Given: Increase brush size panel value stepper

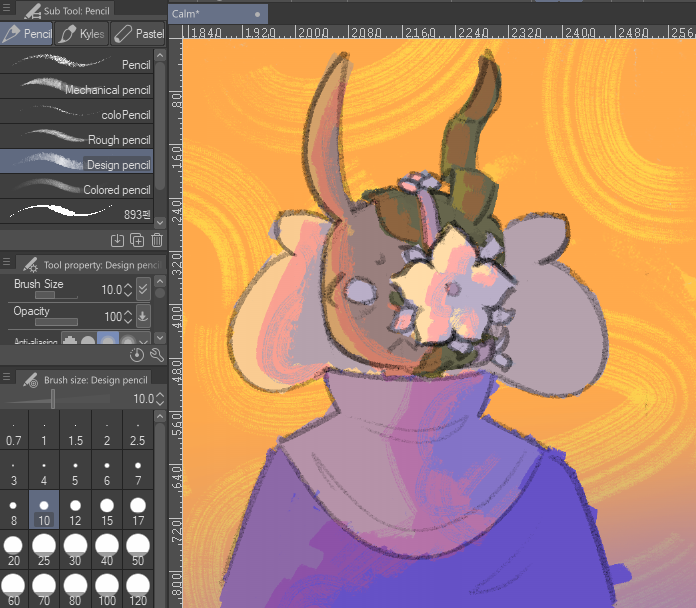Looking at the screenshot, I should (x=160, y=395).
